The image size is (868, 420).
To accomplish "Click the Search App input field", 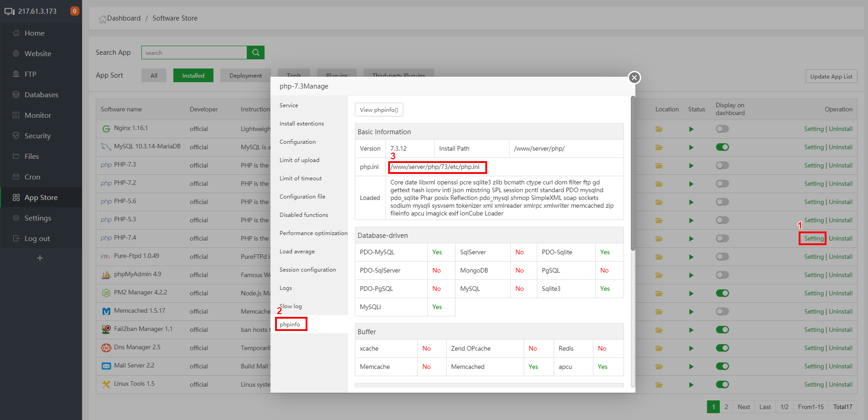I will point(194,52).
